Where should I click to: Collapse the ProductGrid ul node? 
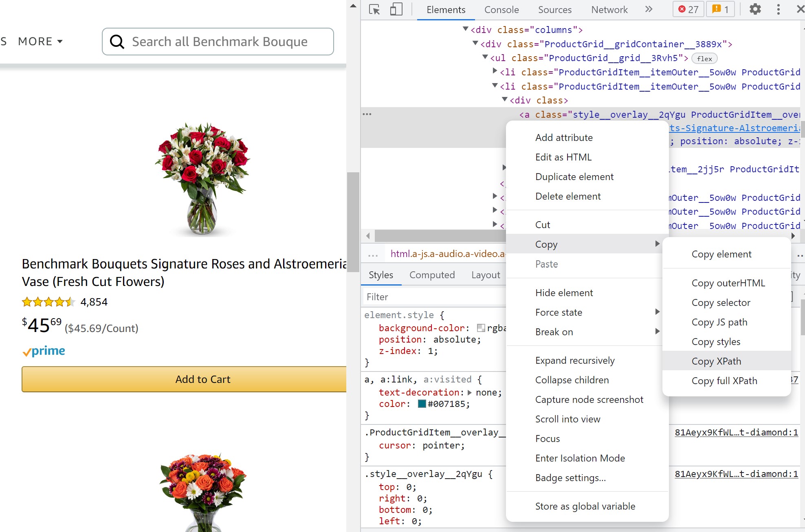(485, 57)
